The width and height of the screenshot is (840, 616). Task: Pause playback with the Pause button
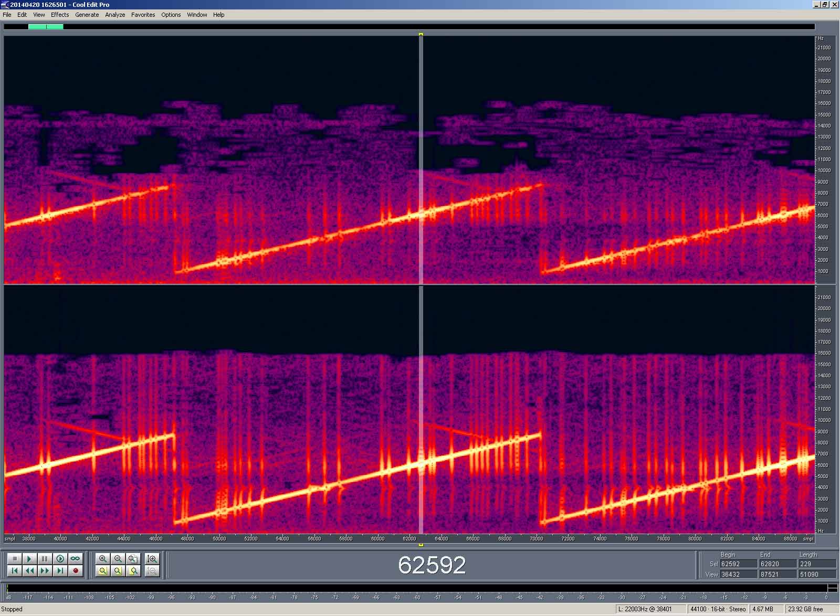pos(45,559)
